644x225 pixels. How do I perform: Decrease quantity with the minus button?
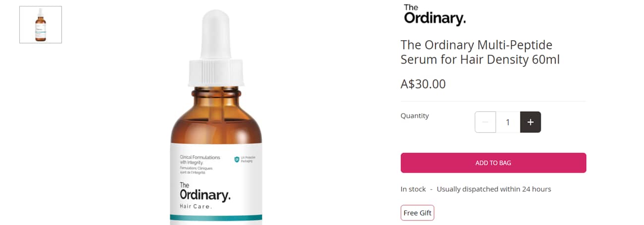coord(485,122)
